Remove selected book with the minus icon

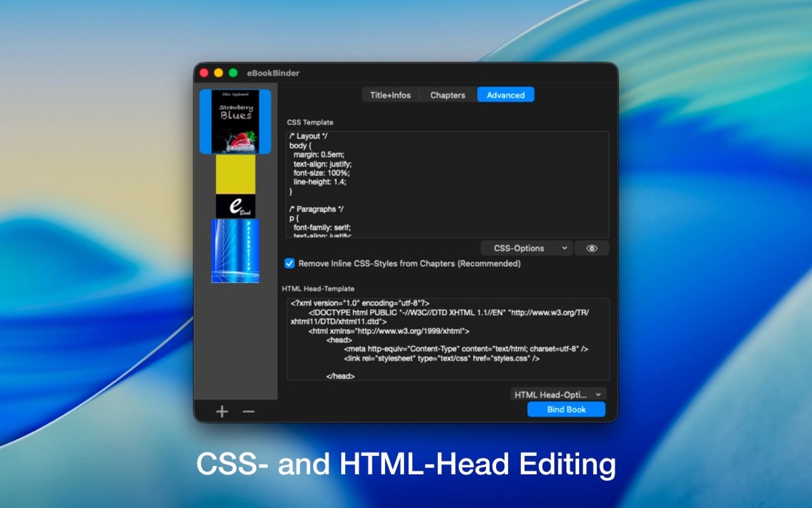point(248,412)
